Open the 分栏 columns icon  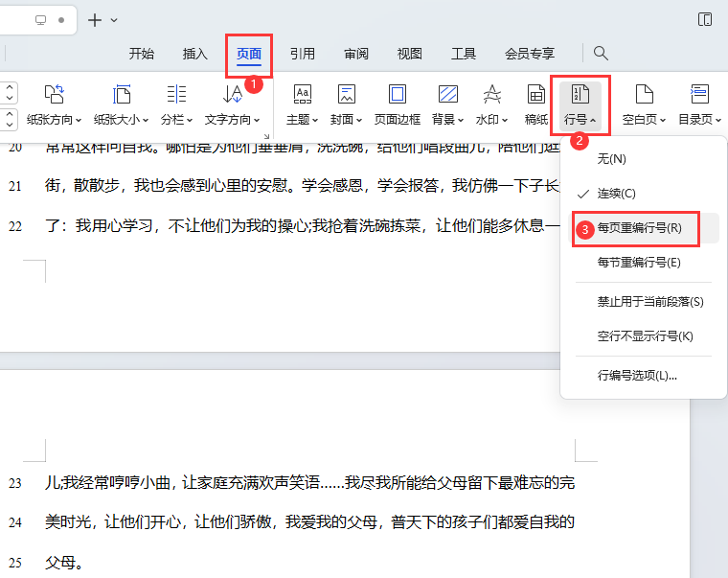pyautogui.click(x=176, y=94)
